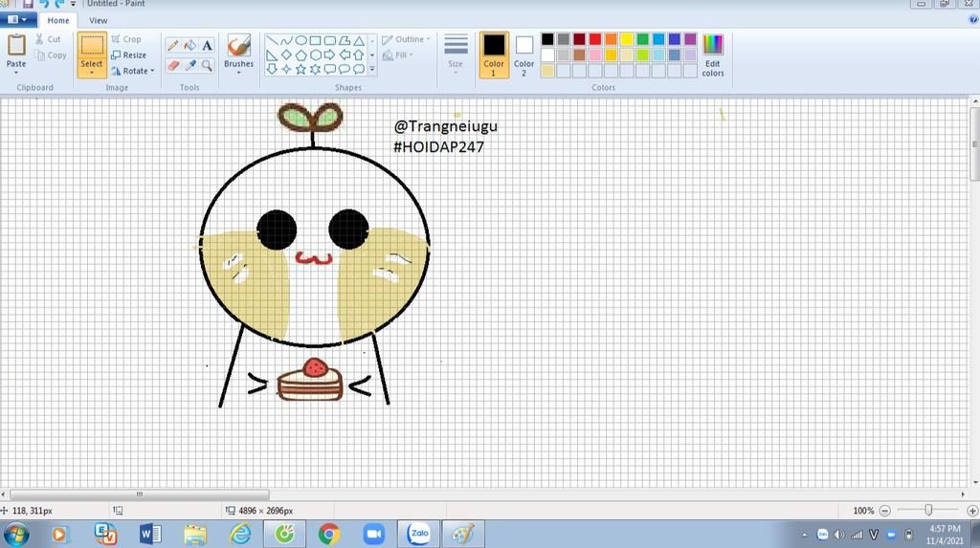Set Color 2 as active color

[x=523, y=55]
